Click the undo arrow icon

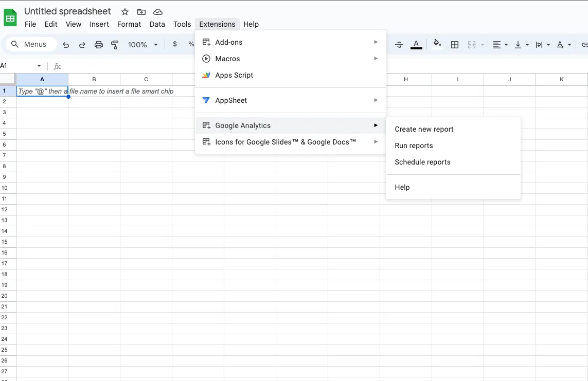66,45
